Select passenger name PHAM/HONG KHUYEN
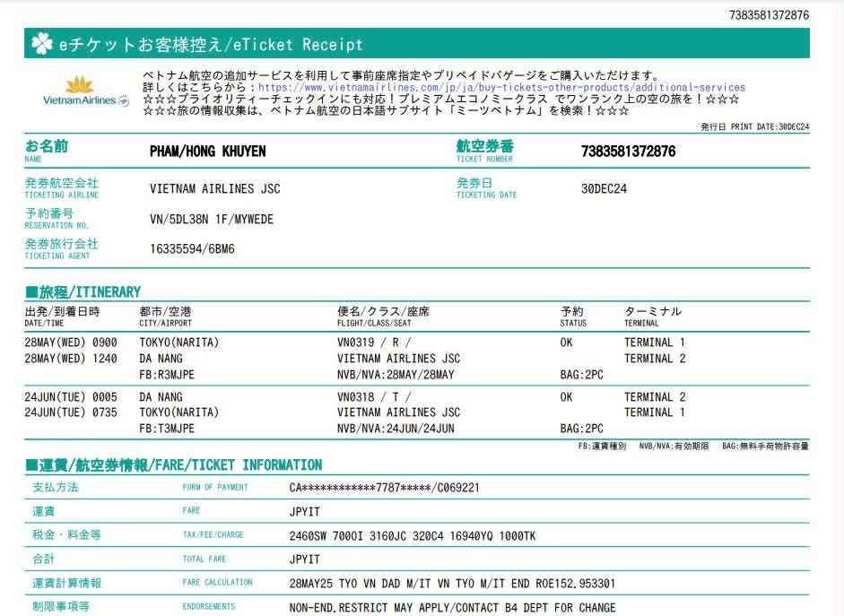The height and width of the screenshot is (616, 844). tap(207, 152)
